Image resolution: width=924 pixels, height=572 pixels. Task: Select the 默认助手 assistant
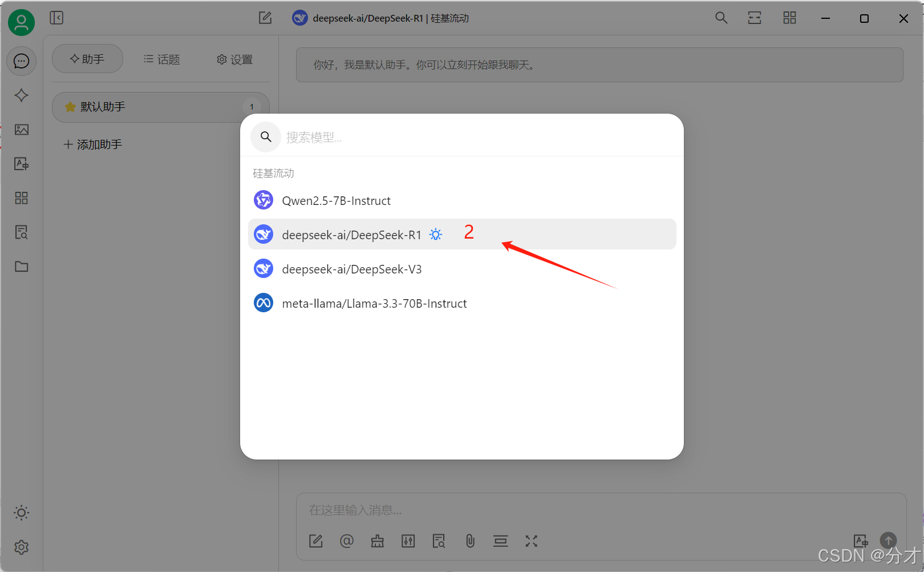pos(160,107)
